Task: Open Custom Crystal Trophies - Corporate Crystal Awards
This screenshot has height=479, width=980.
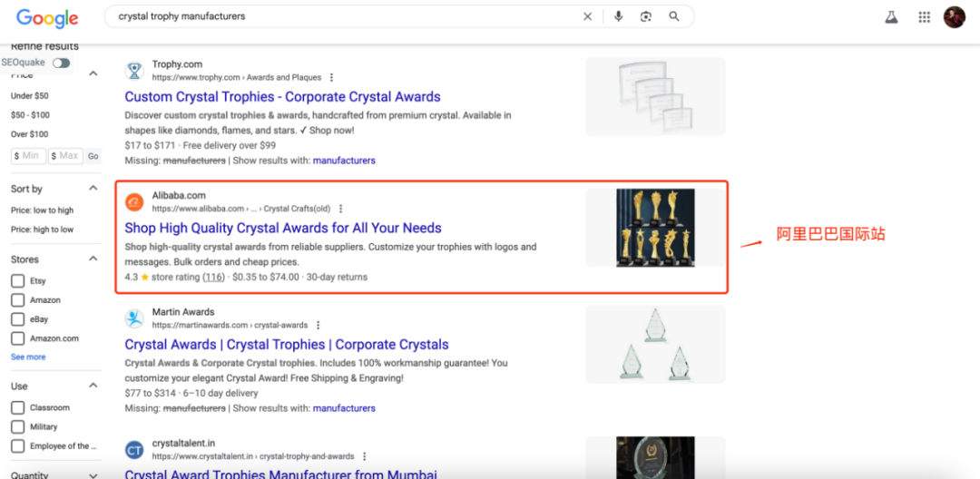Action: [282, 97]
